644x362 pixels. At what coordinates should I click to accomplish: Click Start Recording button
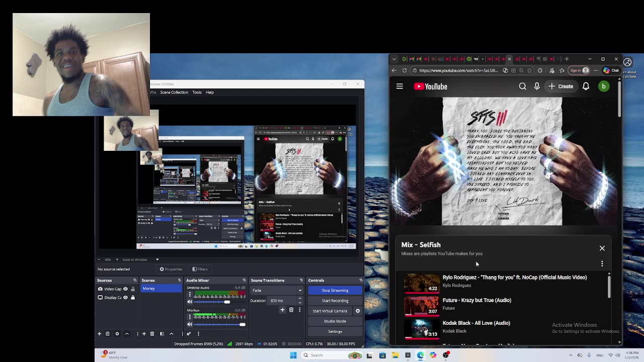[335, 301]
